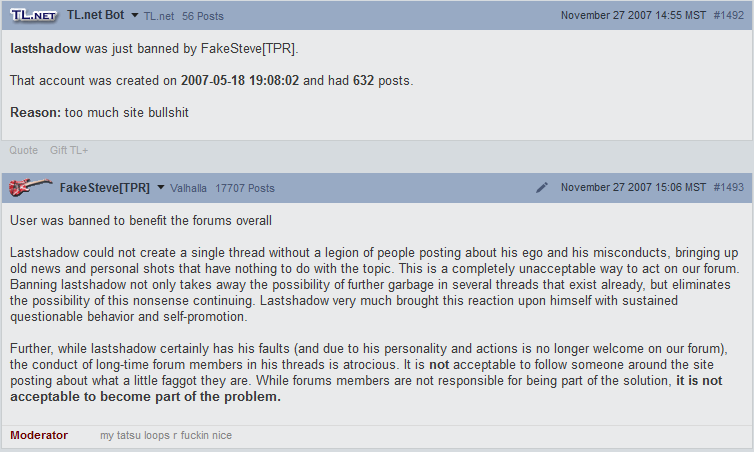The image size is (754, 452).
Task: Open TL.net Bot user dropdown arrow
Action: (134, 16)
